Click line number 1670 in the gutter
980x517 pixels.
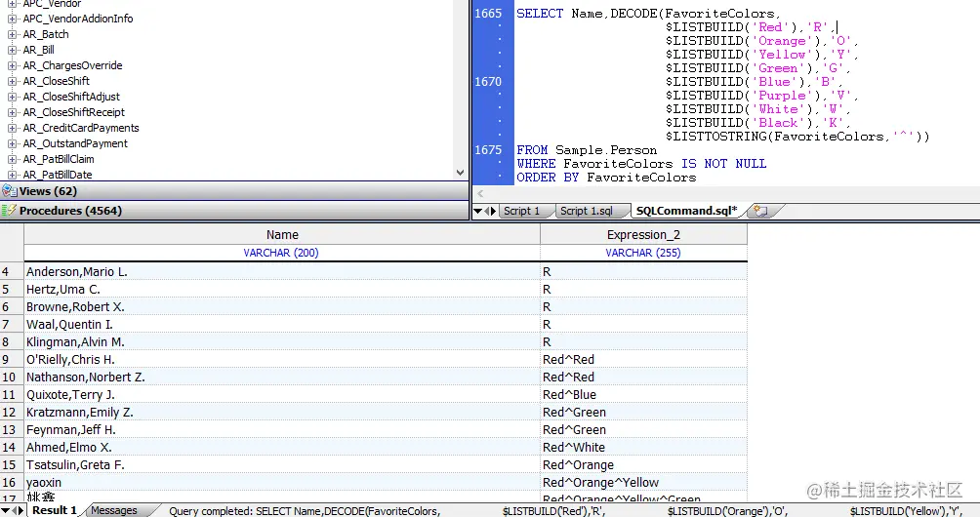[487, 81]
